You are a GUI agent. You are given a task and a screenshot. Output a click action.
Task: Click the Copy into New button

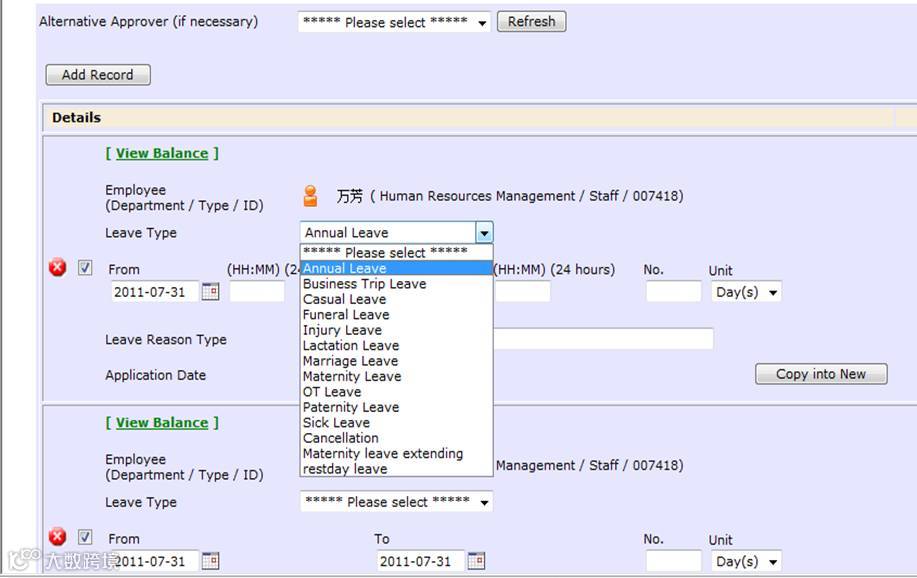(x=821, y=374)
